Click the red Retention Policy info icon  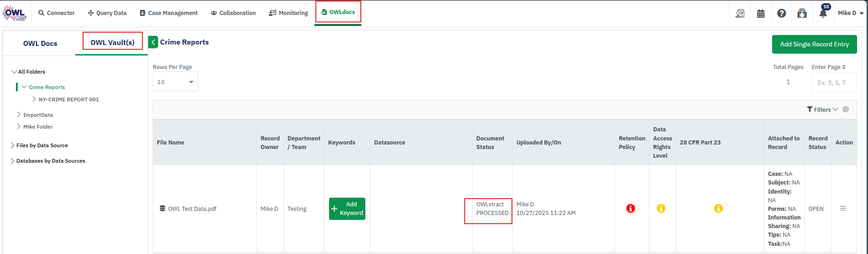[x=631, y=209]
